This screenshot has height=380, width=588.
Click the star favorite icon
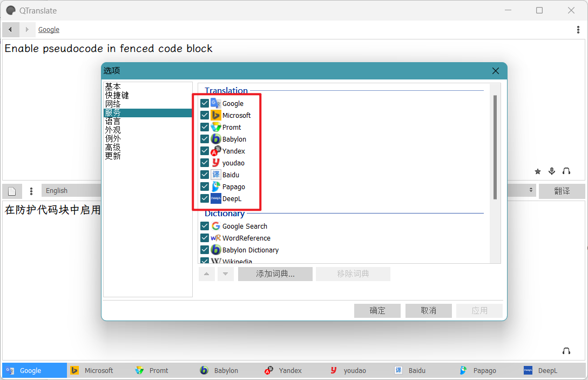(538, 171)
